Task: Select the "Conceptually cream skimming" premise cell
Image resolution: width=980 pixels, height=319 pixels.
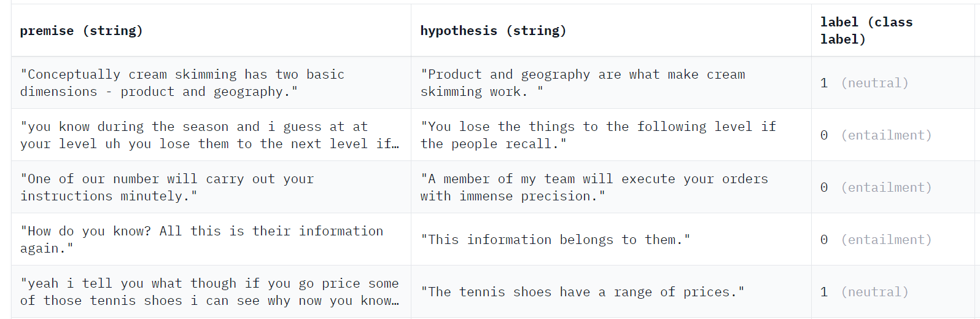Action: point(182,83)
